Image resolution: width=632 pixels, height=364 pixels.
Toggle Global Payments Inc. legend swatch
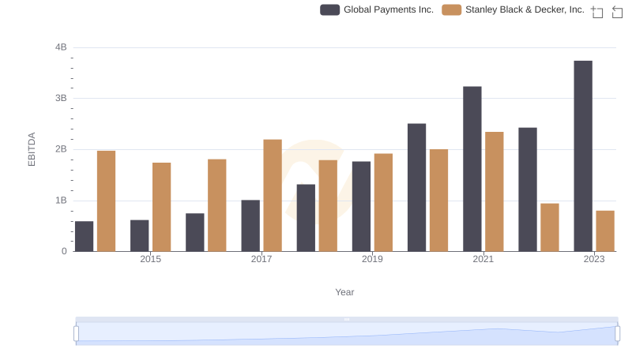coord(329,9)
